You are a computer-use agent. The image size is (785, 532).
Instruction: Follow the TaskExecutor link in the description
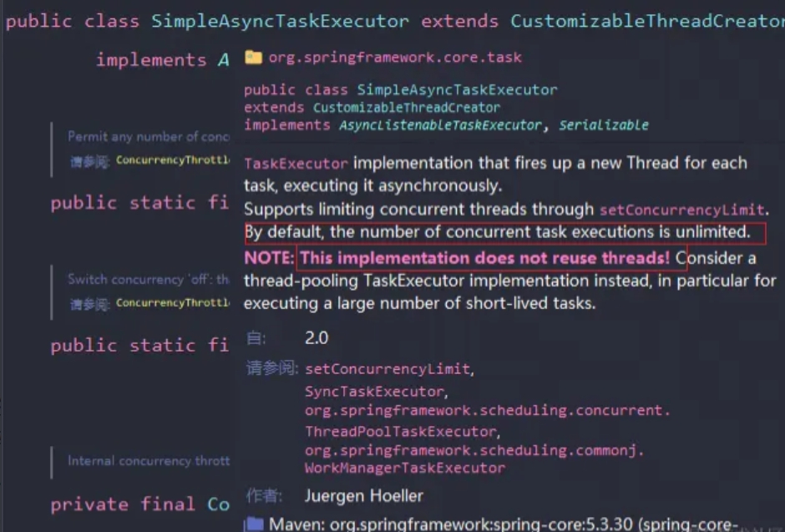coord(296,164)
